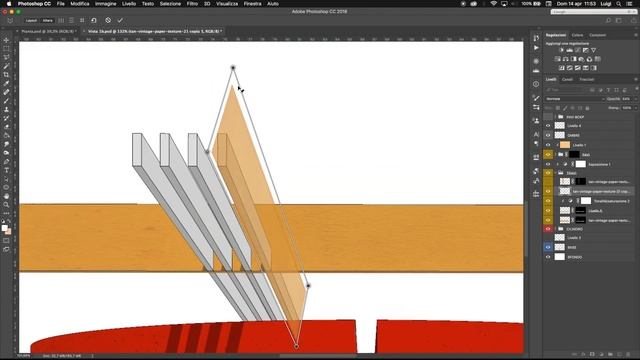Select the Type tool
The height and width of the screenshot is (360, 640).
pos(6,170)
